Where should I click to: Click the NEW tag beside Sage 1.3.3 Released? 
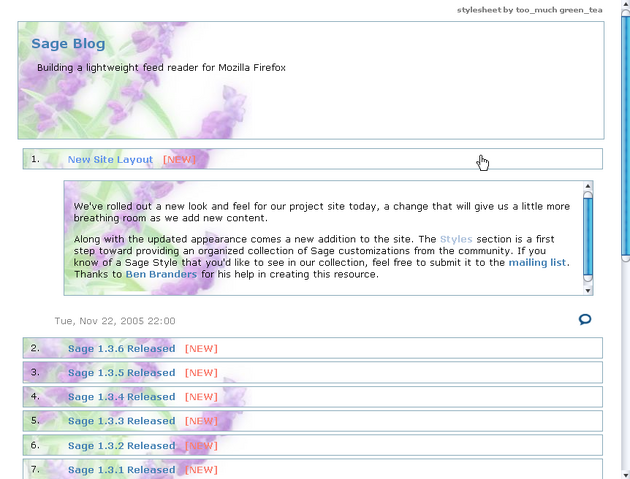tap(201, 421)
